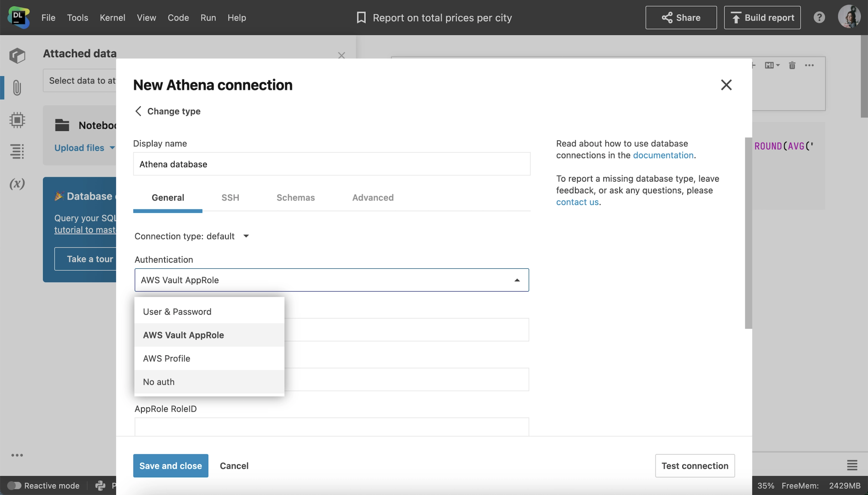868x495 pixels.
Task: Open the cell more options ellipsis
Action: pos(809,65)
